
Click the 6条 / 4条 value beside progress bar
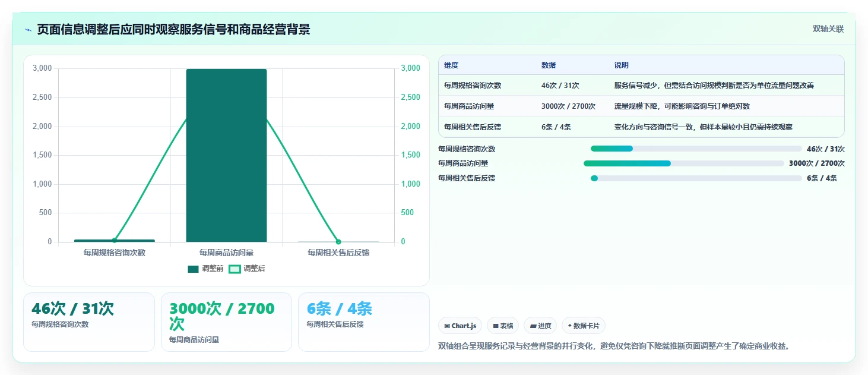coord(822,178)
